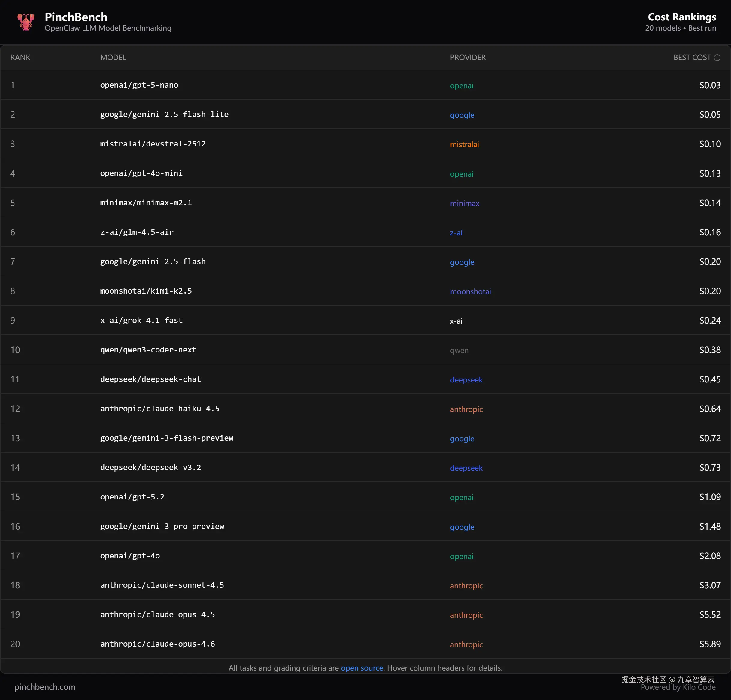
Task: Click the PinchBench title text
Action: pyautogui.click(x=76, y=17)
